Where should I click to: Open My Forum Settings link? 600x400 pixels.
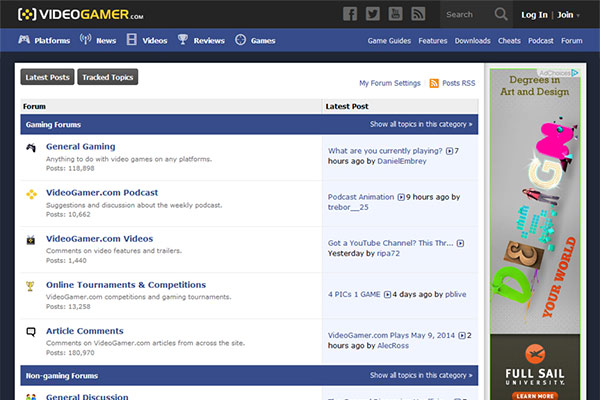[x=390, y=83]
